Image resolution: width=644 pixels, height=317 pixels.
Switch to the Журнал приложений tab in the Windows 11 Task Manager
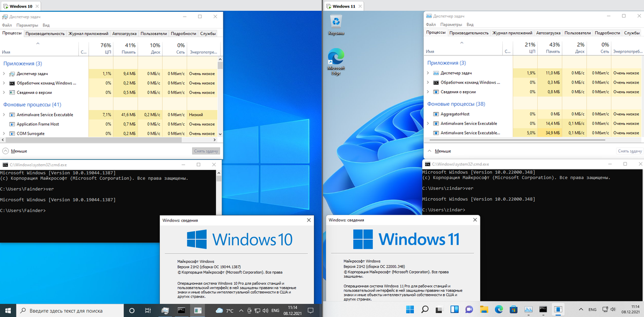[x=512, y=33]
